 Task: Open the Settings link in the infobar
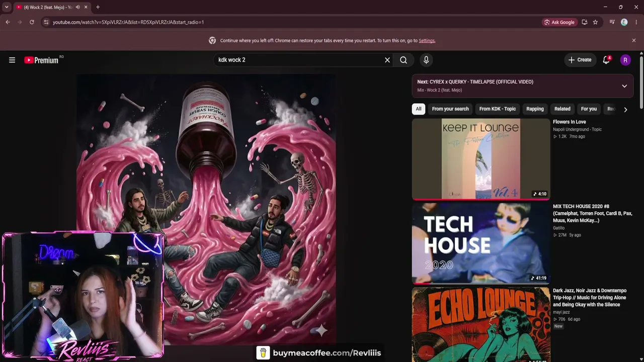pyautogui.click(x=427, y=41)
